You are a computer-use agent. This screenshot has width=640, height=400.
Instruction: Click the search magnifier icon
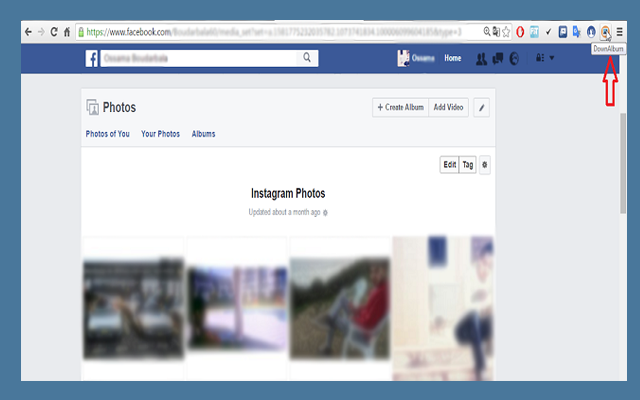307,59
